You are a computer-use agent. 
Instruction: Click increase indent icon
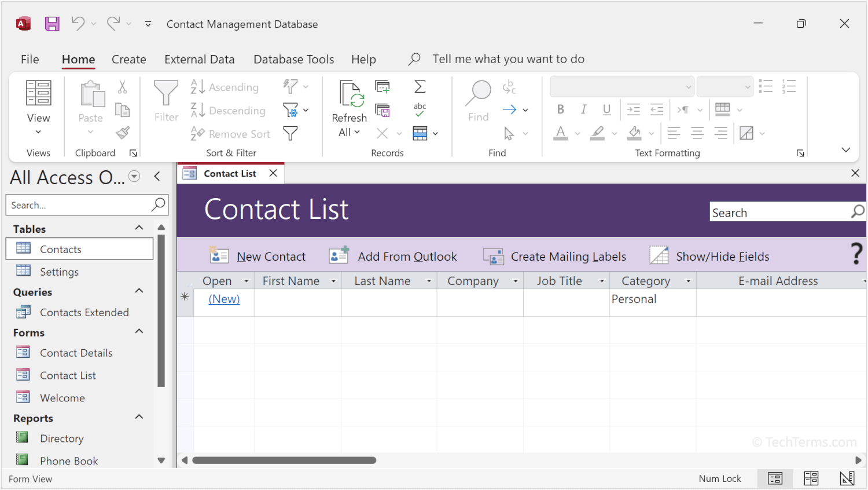(634, 109)
